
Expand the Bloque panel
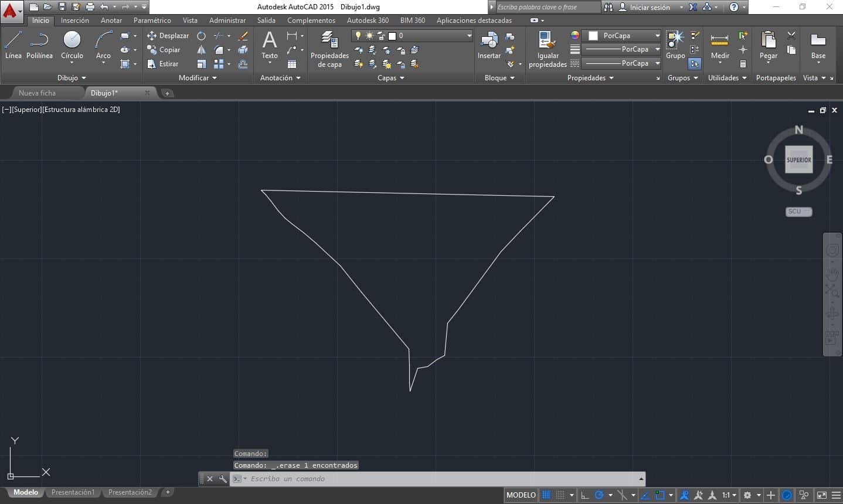click(499, 78)
